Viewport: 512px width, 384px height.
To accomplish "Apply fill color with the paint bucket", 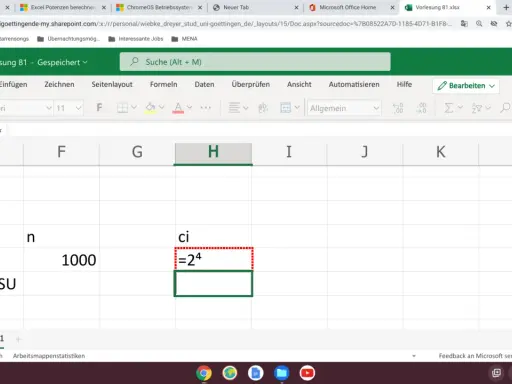I will (x=150, y=108).
